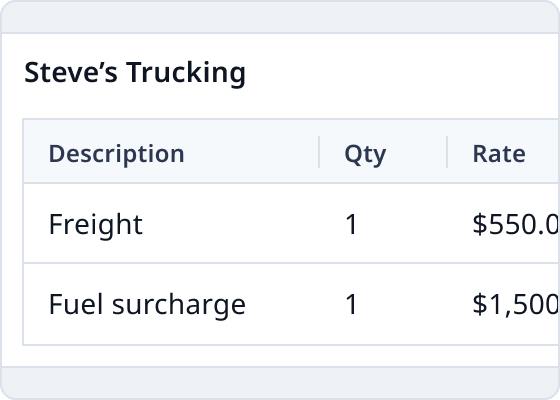Sort by the Description column header

coord(116,154)
